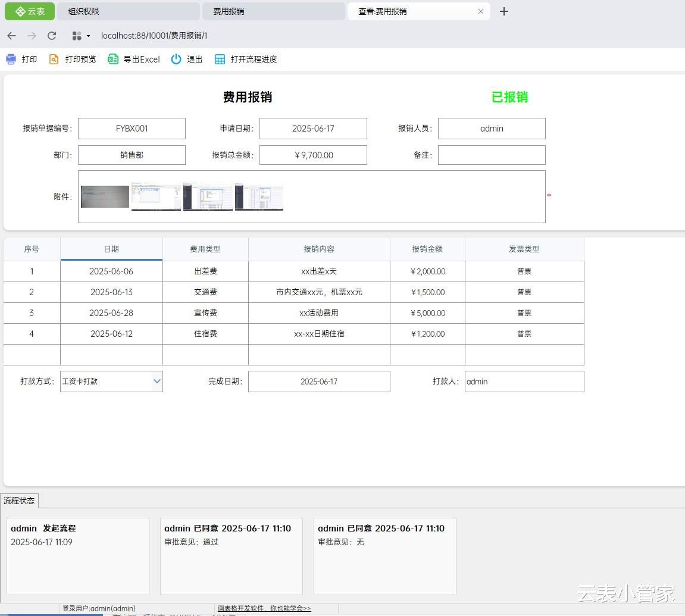Click the 导出Excel spreadsheet icon
Viewport: 685px width, 616px height.
112,60
